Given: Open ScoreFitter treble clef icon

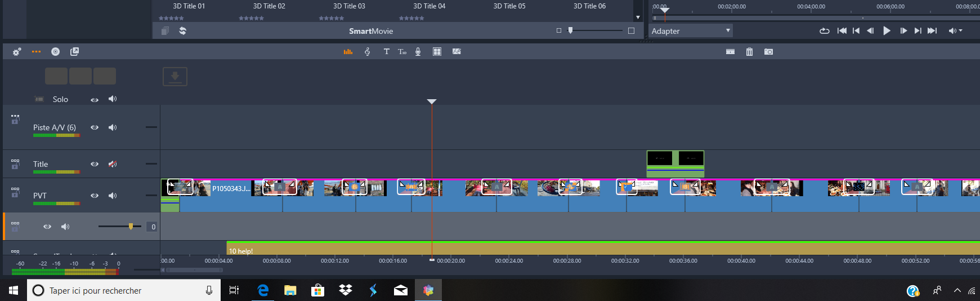Looking at the screenshot, I should (x=368, y=51).
